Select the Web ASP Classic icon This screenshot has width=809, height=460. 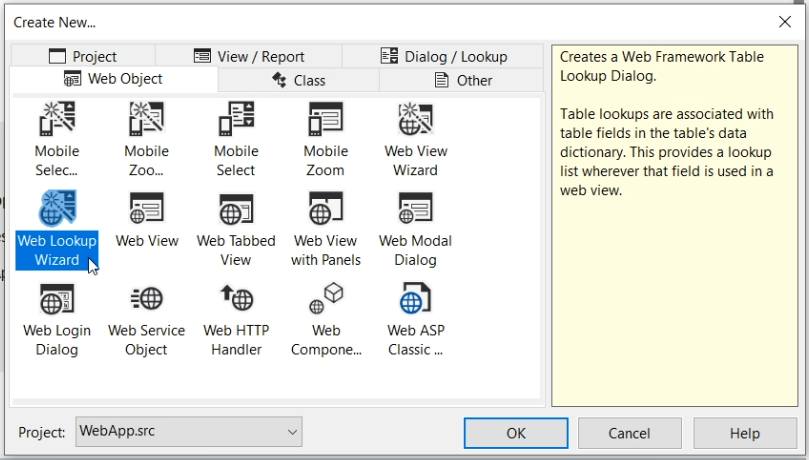[x=415, y=299]
